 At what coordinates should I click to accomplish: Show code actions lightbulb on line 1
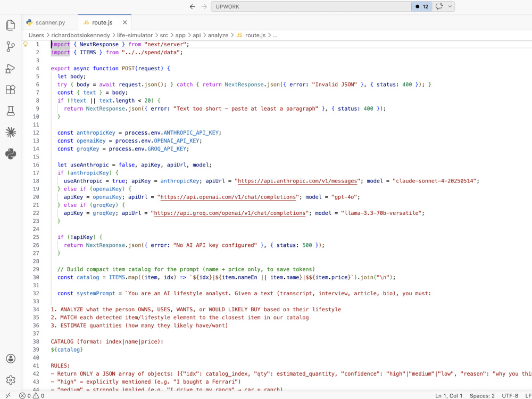coord(26,44)
